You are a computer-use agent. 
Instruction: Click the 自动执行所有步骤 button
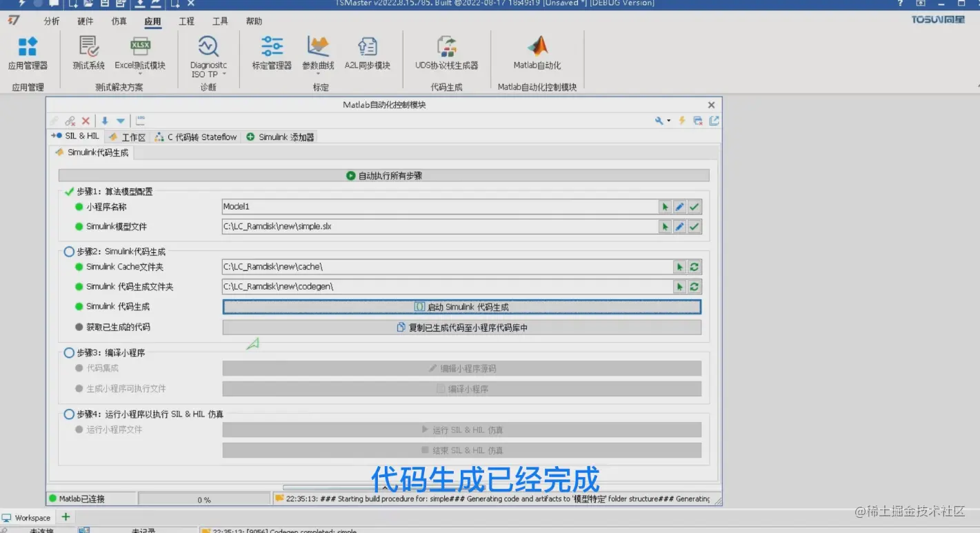(x=383, y=176)
